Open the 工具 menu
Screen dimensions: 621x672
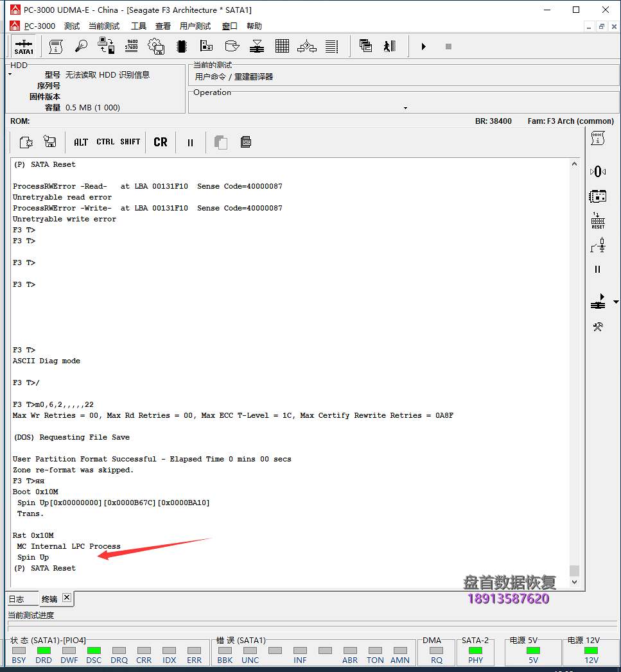coord(139,26)
